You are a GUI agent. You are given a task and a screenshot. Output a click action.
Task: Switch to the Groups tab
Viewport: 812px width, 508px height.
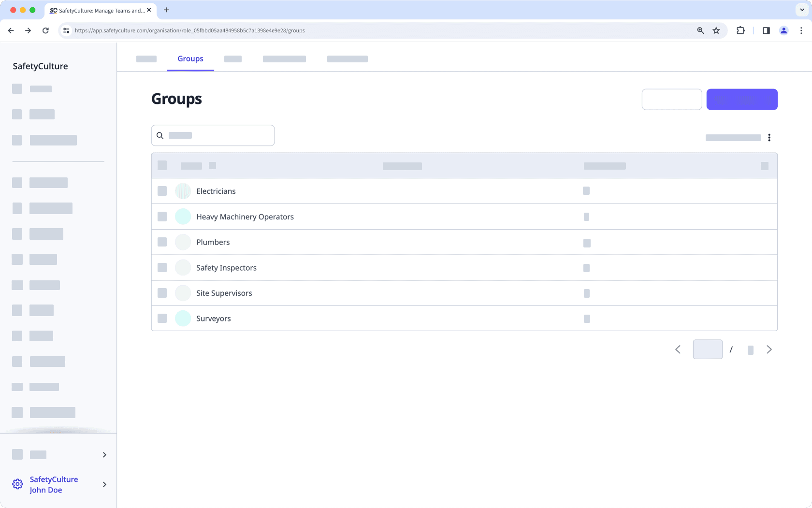(190, 58)
